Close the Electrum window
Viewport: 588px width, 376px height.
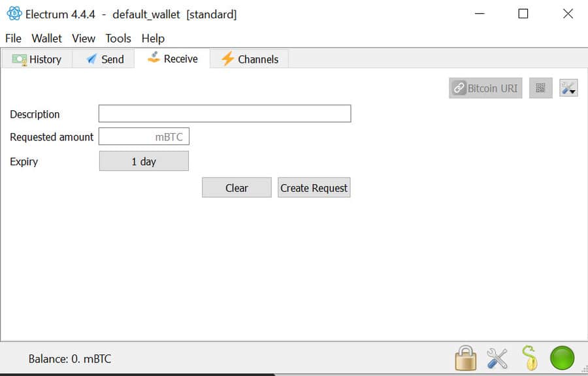pos(568,14)
